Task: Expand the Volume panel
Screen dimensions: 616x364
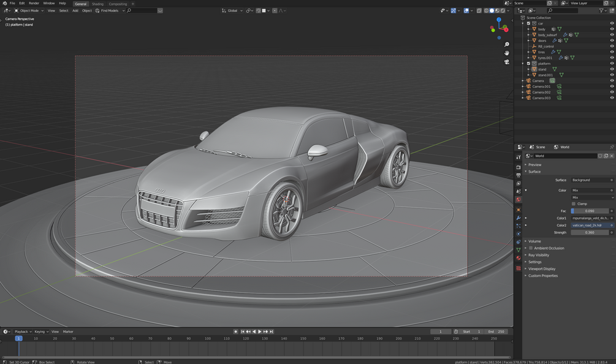Action: coord(534,241)
